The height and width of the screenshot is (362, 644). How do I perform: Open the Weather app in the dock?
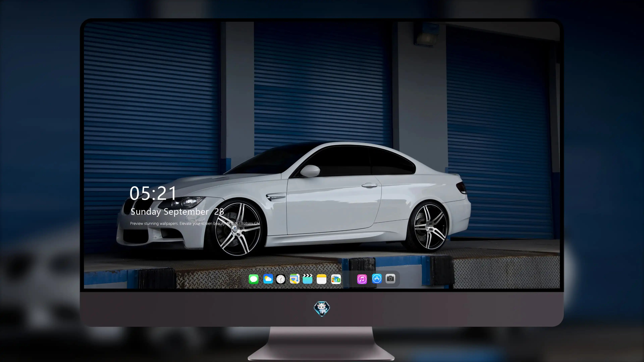pos(268,279)
